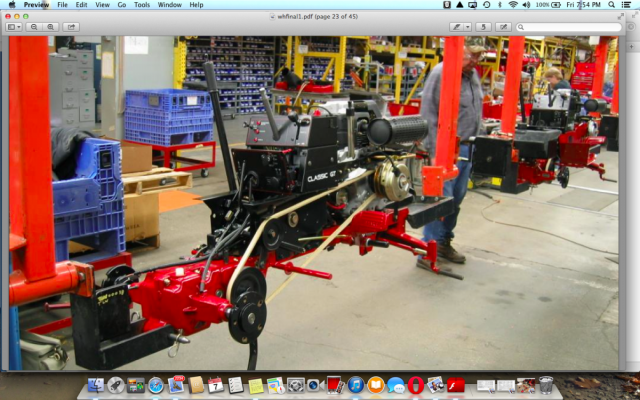The width and height of the screenshot is (640, 400).
Task: Click the Share button in the toolbar
Action: 71,27
